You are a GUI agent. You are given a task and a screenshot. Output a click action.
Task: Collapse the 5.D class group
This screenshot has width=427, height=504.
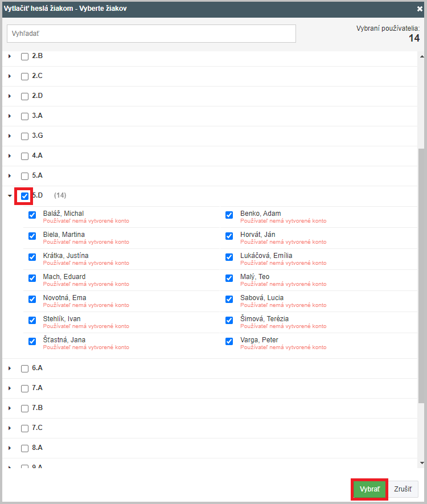tap(10, 196)
